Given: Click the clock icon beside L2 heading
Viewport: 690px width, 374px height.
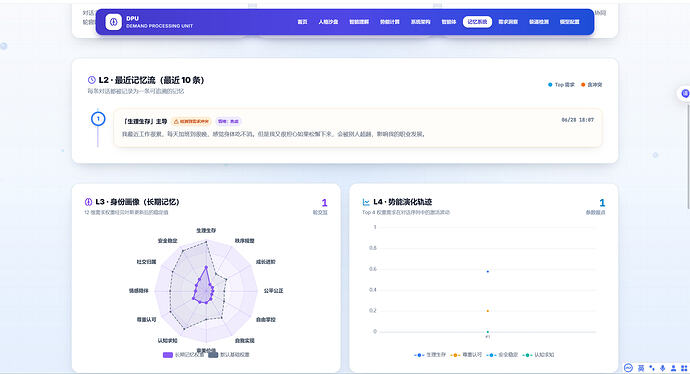Looking at the screenshot, I should tap(92, 80).
